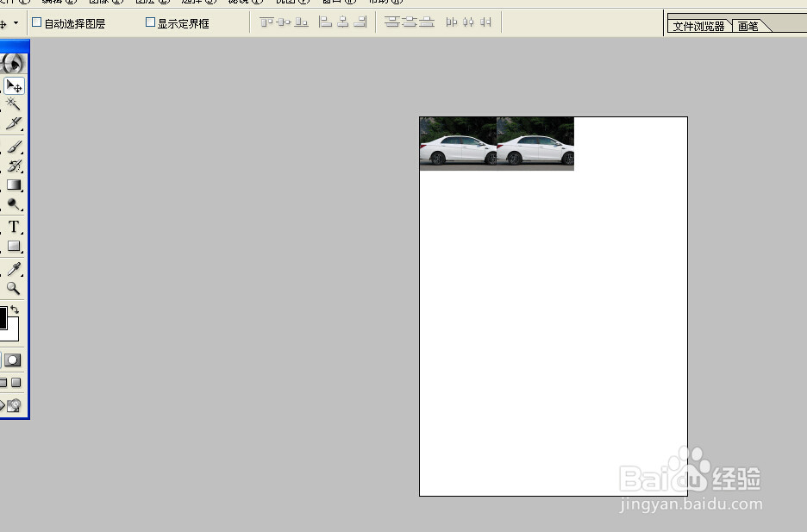Align bottom edges
Viewport: 807px width, 532px height.
[301, 22]
